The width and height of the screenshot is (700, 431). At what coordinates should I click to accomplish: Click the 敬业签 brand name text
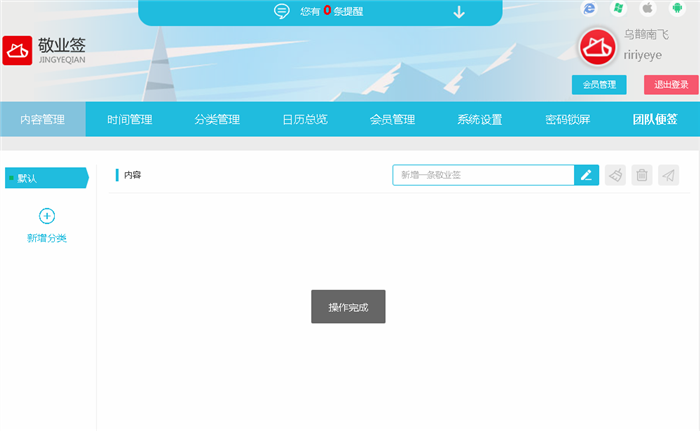(x=62, y=45)
